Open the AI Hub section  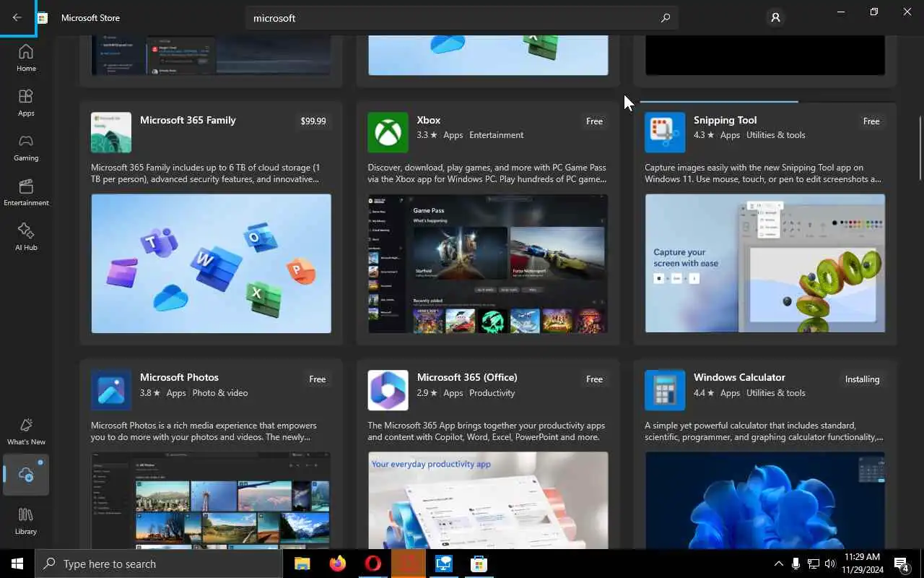click(x=26, y=237)
